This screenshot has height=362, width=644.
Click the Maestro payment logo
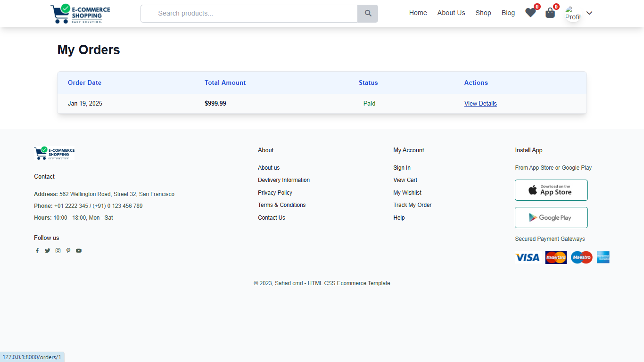[x=581, y=257]
